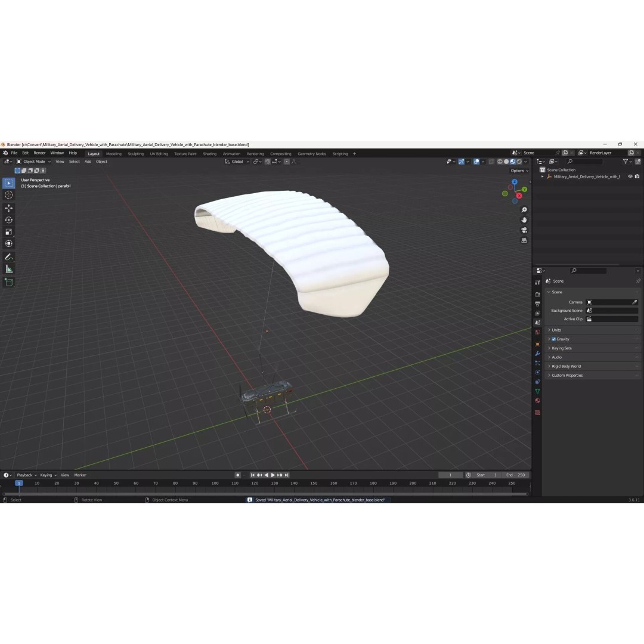Open the Modifiers properties tab
The height and width of the screenshot is (644, 644).
point(537,354)
